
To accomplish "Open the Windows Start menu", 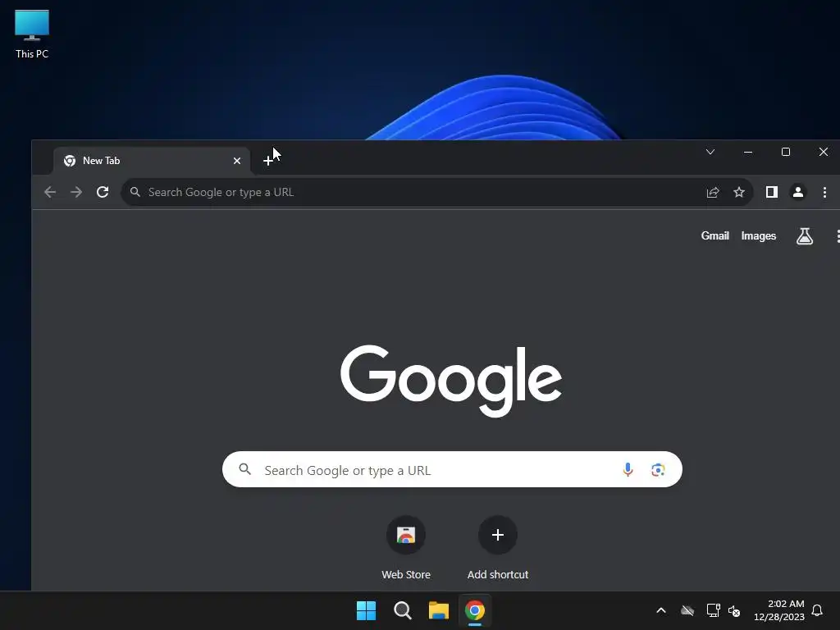I will point(367,610).
